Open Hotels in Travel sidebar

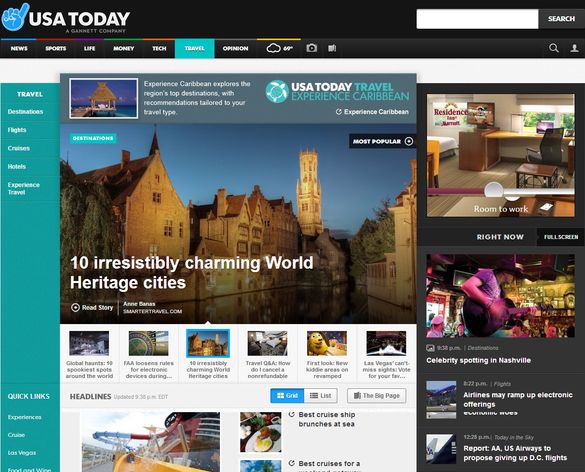pos(17,166)
